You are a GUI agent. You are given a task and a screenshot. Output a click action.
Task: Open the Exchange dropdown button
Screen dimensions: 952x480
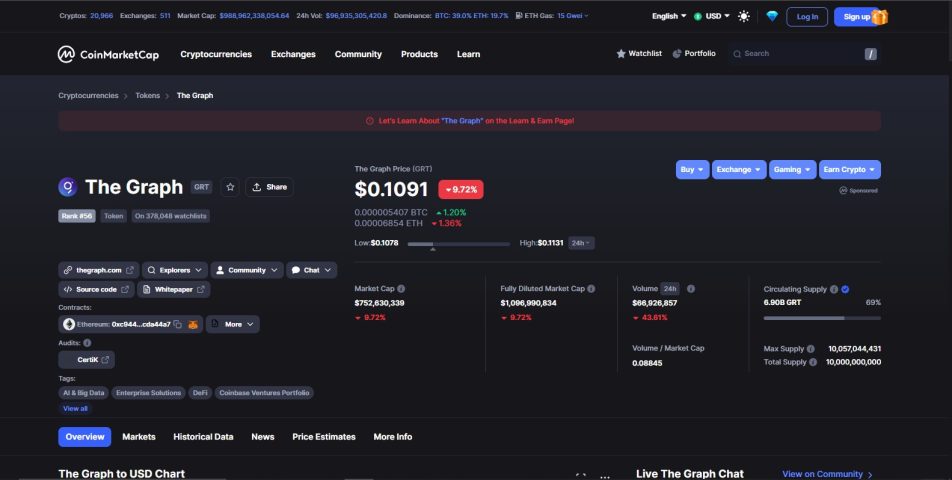739,170
